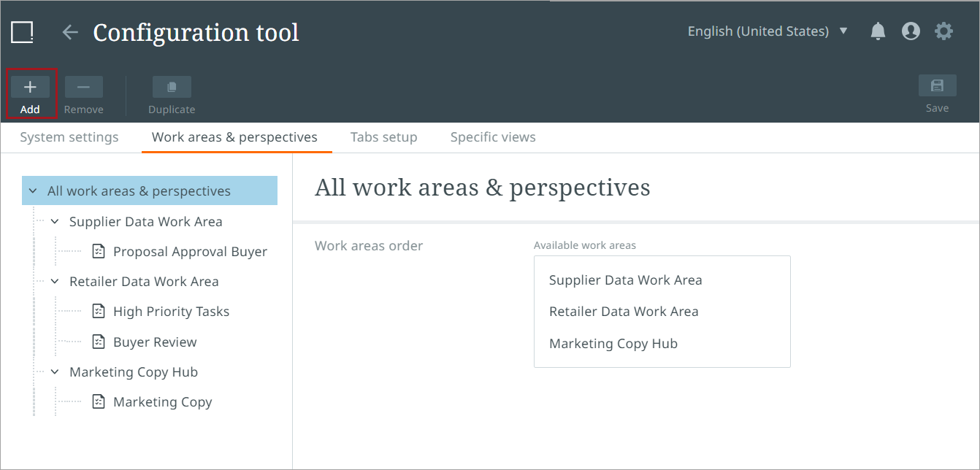Select Proposal Approval Buyer perspective in tree
Screen dimensions: 980x470
(x=190, y=252)
